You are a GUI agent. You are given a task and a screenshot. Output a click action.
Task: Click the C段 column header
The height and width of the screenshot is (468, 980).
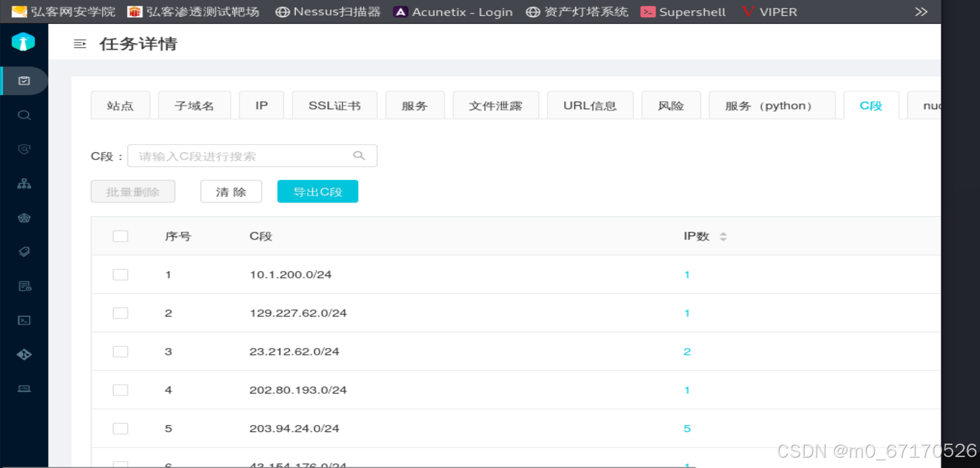[261, 236]
